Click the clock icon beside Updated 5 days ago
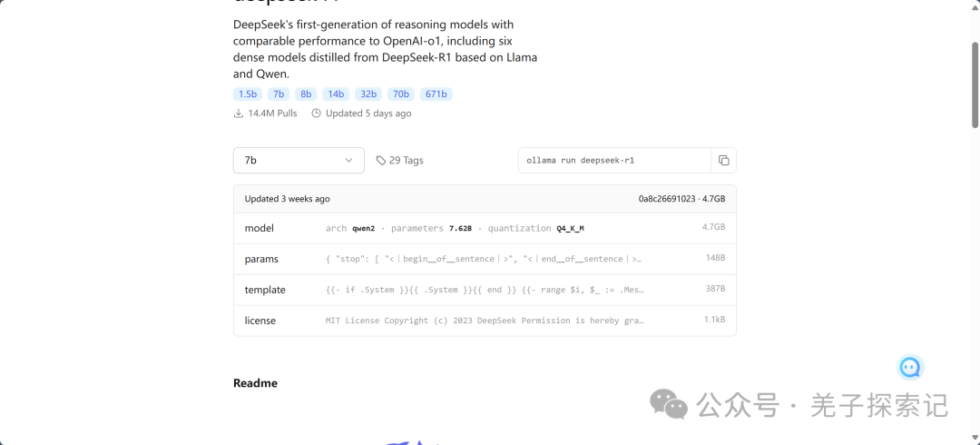This screenshot has height=445, width=980. [x=317, y=114]
